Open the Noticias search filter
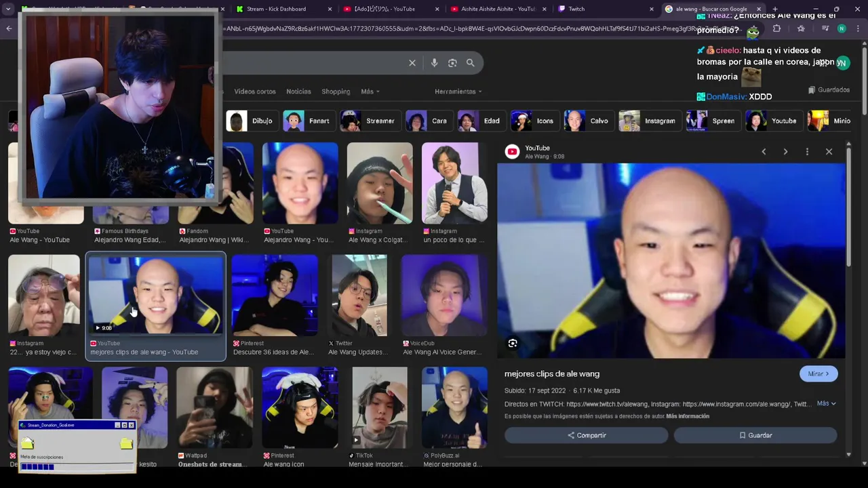Image resolution: width=868 pixels, height=488 pixels. 298,91
